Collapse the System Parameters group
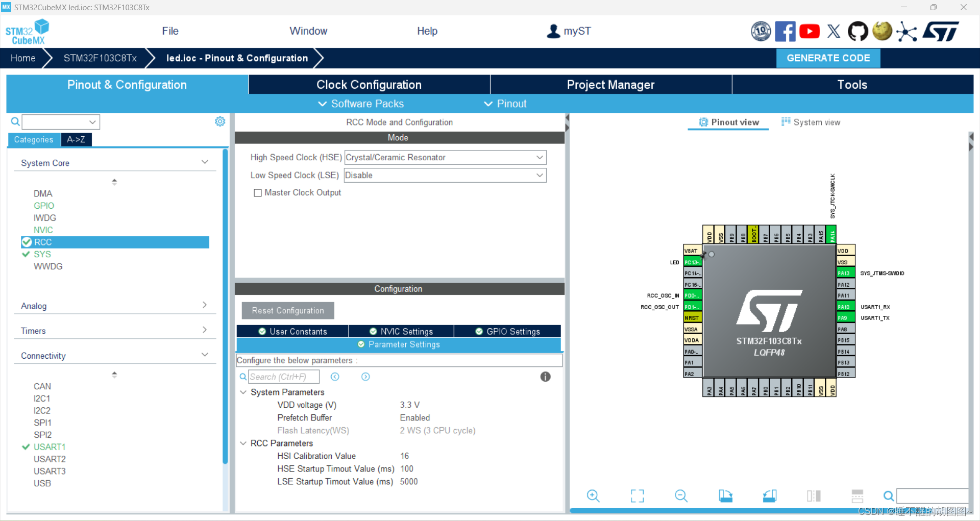The image size is (980, 521). tap(243, 392)
